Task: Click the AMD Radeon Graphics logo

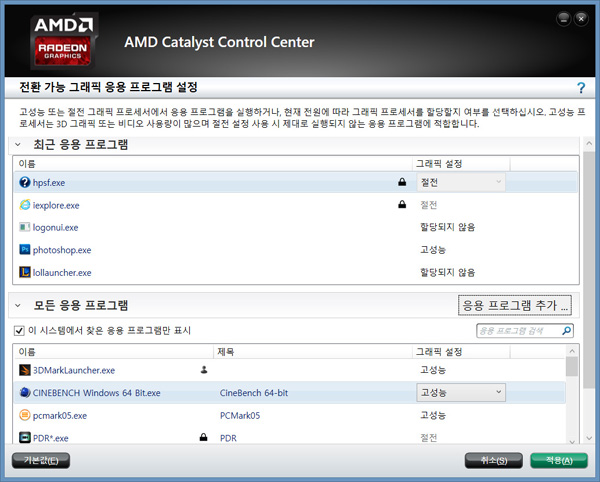Action: click(63, 41)
